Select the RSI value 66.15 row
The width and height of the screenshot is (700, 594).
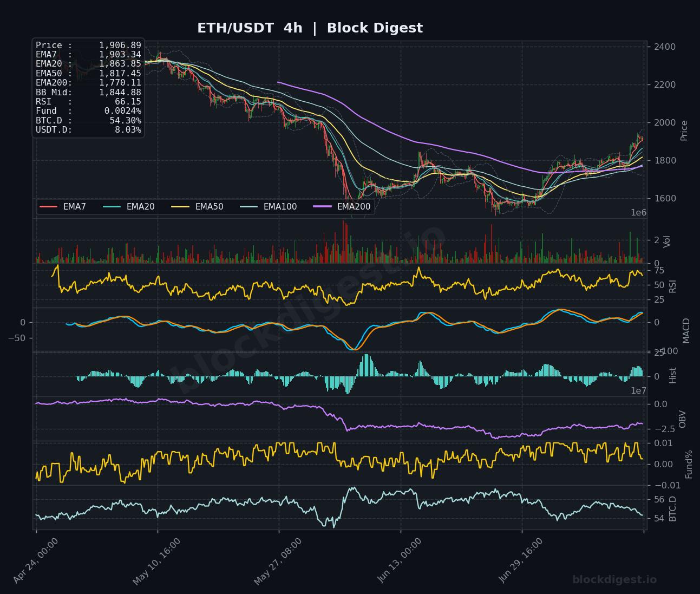pyautogui.click(x=88, y=102)
